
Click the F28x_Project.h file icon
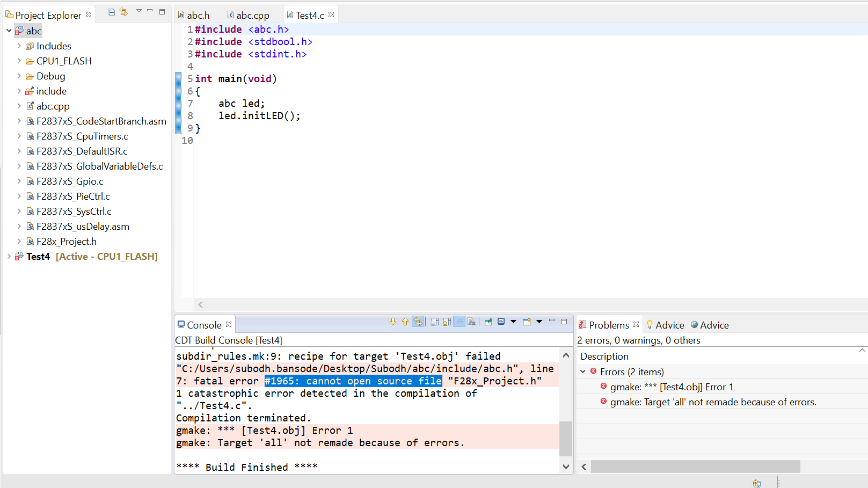(30, 241)
